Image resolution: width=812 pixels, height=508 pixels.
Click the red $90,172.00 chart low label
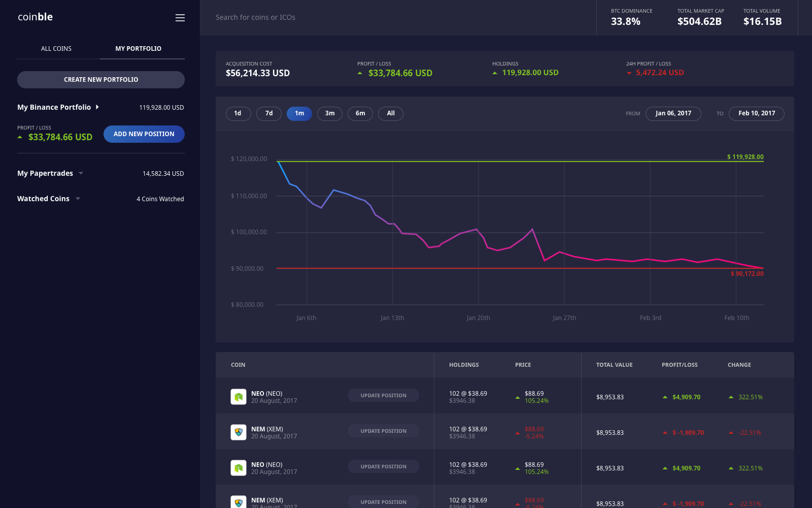click(x=747, y=274)
